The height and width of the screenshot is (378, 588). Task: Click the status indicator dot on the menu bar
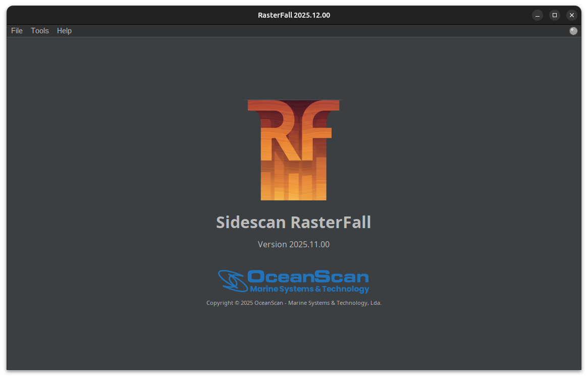573,31
